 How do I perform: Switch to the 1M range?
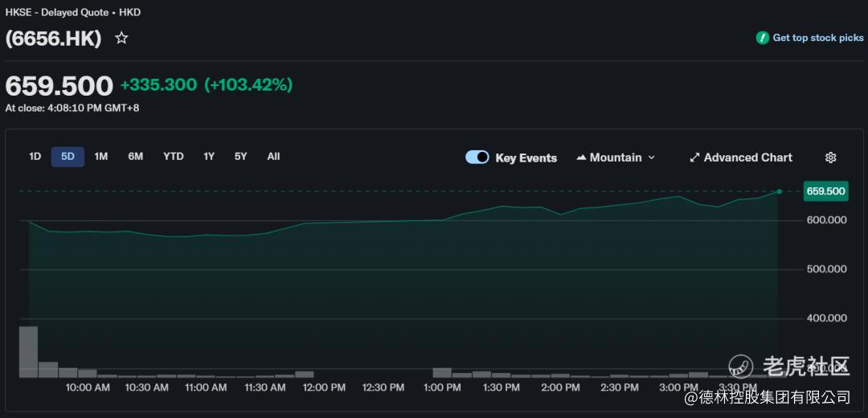(x=100, y=157)
